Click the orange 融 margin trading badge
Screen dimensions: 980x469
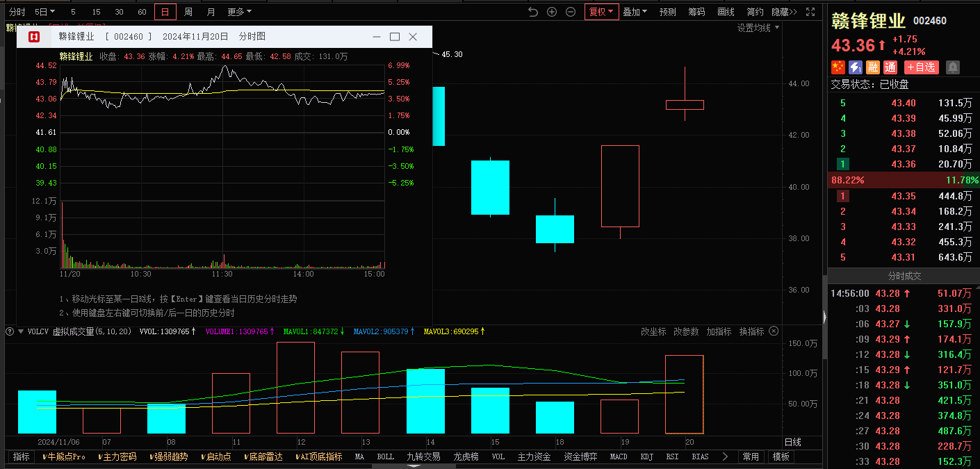tap(873, 67)
